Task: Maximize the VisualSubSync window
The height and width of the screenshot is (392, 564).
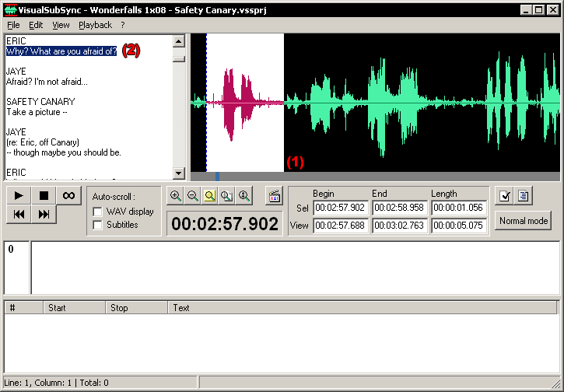Action: 539,10
